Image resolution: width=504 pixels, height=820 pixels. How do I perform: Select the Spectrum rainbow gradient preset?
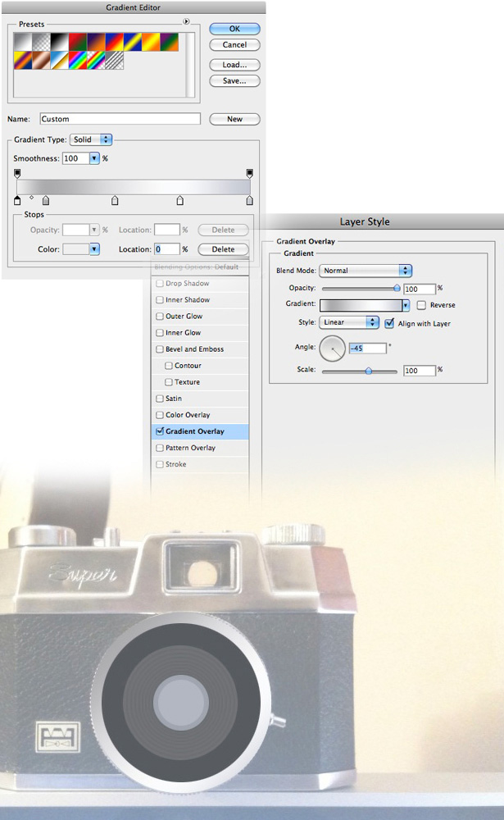(78, 60)
